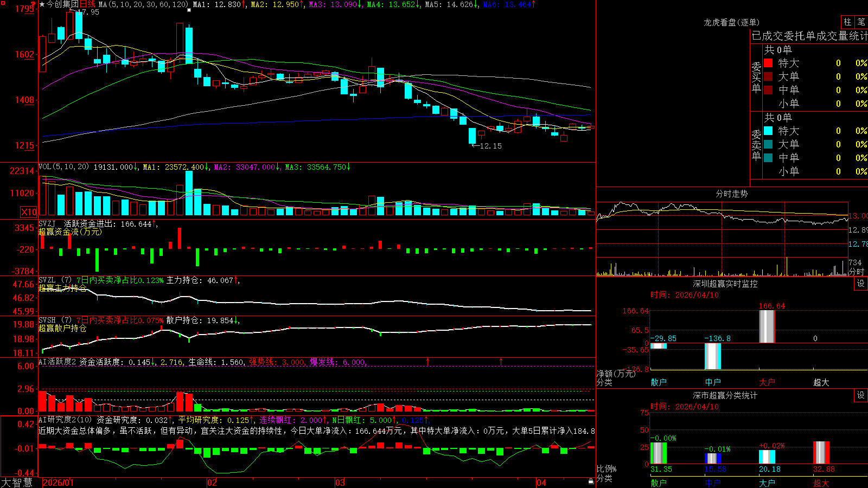Click the first red arrow marker in the AI活跃度2 panel
This screenshot has width=868, height=488.
tap(428, 361)
